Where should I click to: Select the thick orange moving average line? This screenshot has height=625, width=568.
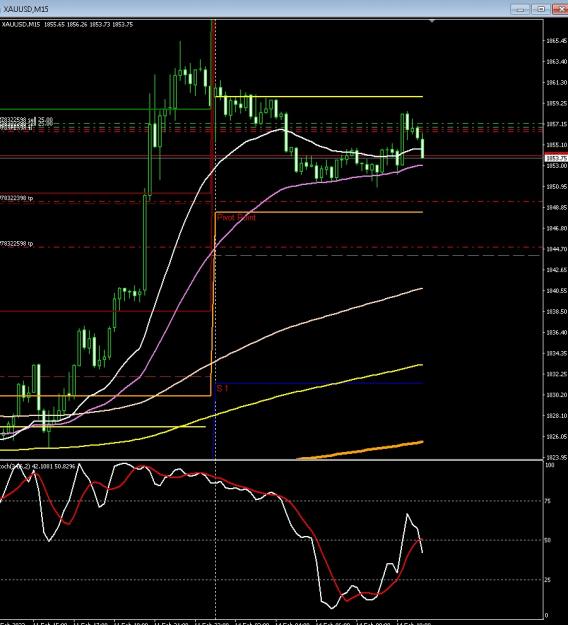[x=361, y=450]
